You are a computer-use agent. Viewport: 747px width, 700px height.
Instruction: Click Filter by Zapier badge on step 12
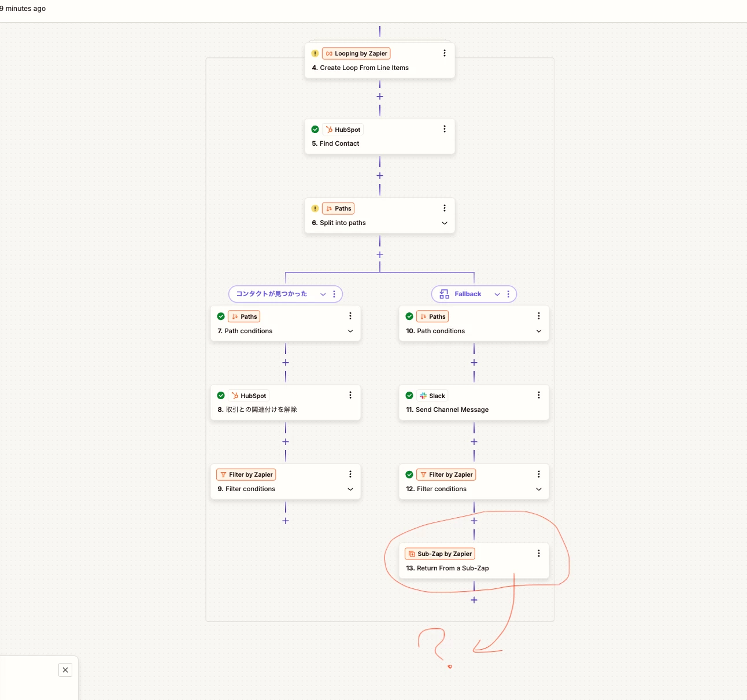(x=446, y=474)
